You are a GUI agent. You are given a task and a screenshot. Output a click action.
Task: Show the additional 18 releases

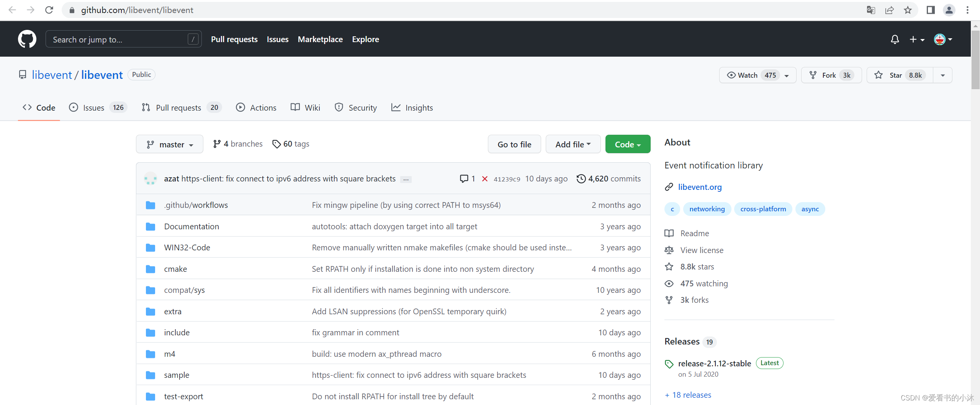click(688, 395)
